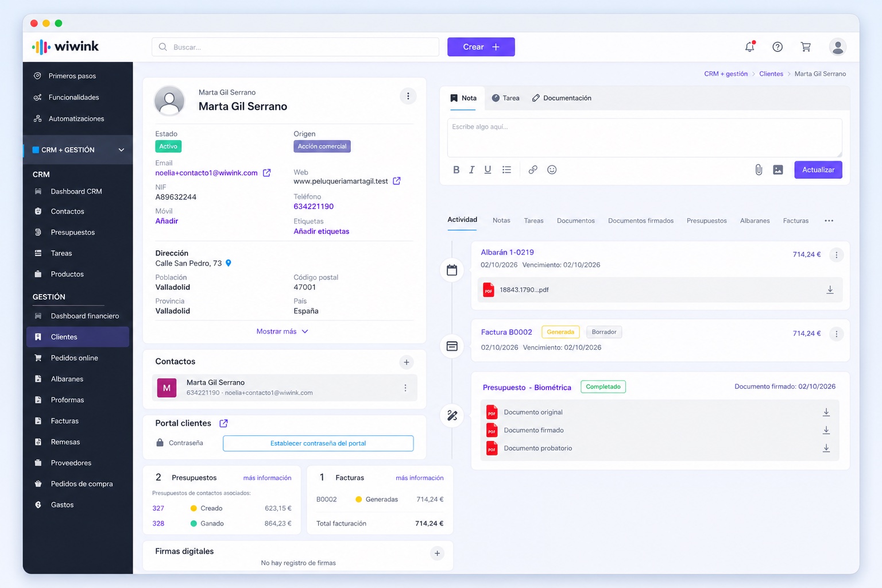The height and width of the screenshot is (588, 882).
Task: Open the map pin for Calle San Pedro
Action: pos(229,263)
